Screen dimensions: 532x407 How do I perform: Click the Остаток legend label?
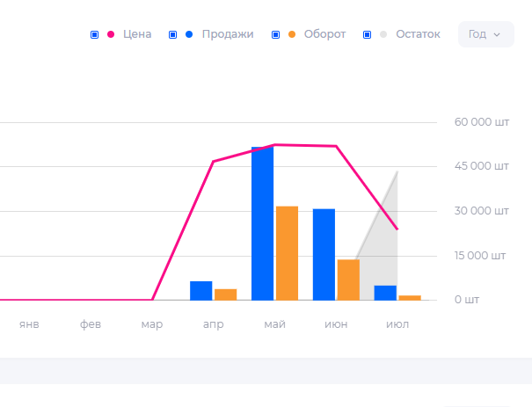[418, 34]
